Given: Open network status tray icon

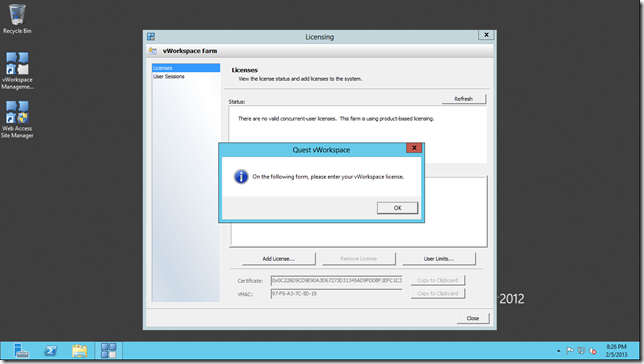Looking at the screenshot, I should coord(581,351).
